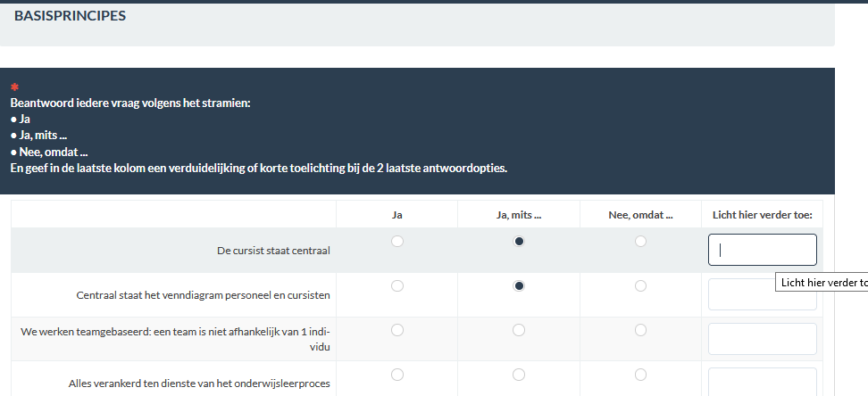Click explanation field for Alles verankerd row
This screenshot has width=868, height=396.
[763, 382]
